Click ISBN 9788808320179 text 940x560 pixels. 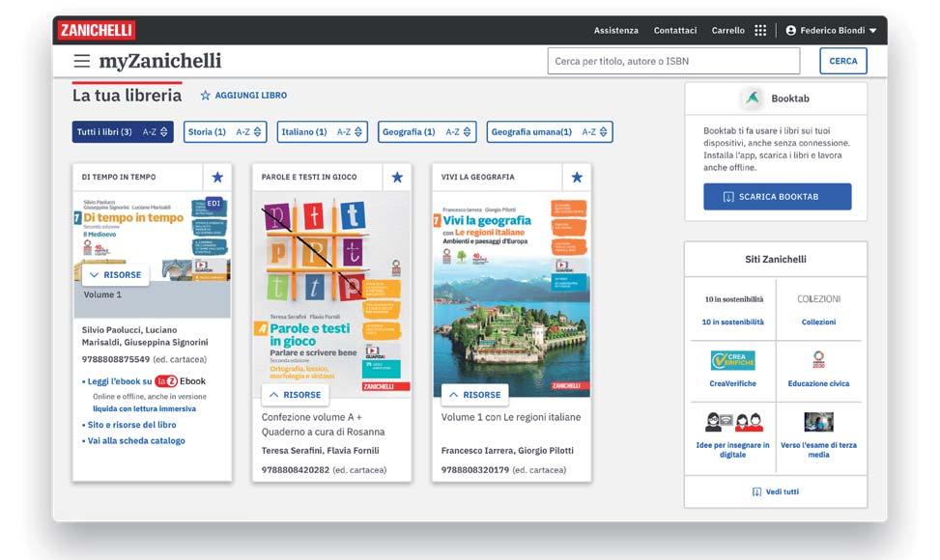coord(475,470)
